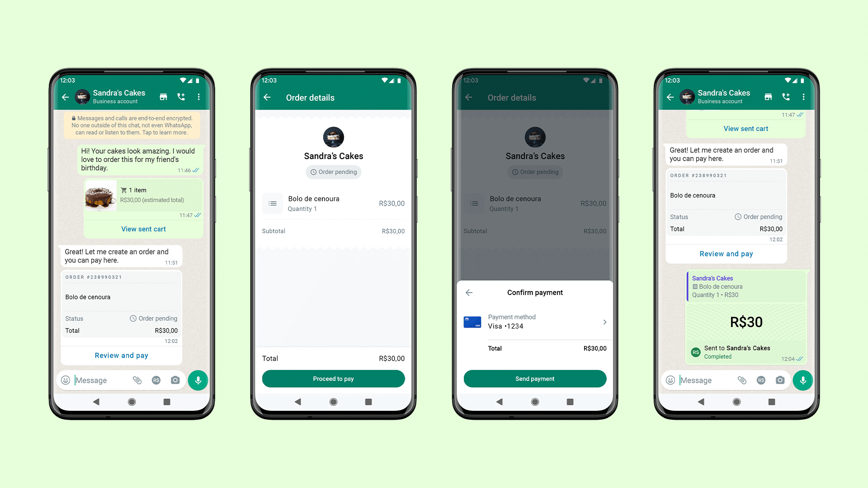Tap the cart icon in Sandra's Cakes header
The height and width of the screenshot is (488, 868).
(x=166, y=97)
